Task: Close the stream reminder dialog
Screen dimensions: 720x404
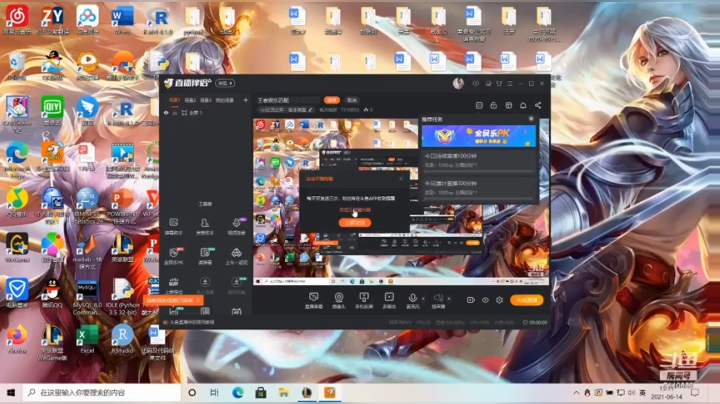Action: tap(401, 179)
